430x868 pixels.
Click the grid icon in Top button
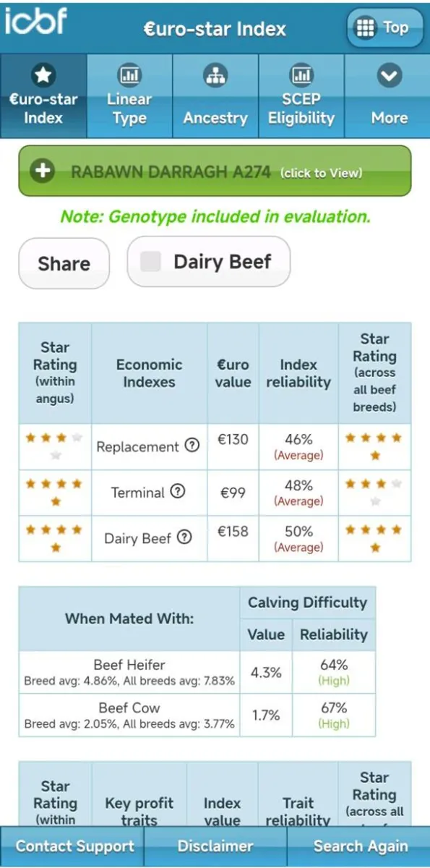click(366, 28)
